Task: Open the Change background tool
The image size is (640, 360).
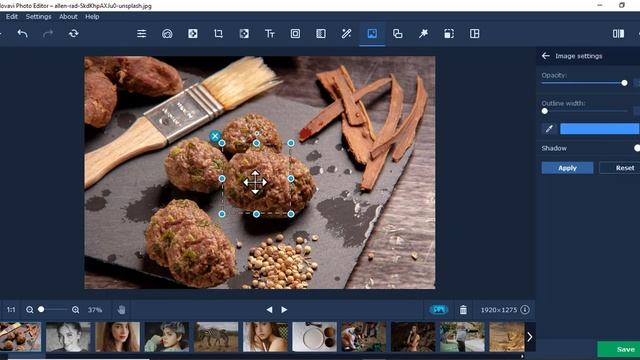Action: [x=398, y=33]
